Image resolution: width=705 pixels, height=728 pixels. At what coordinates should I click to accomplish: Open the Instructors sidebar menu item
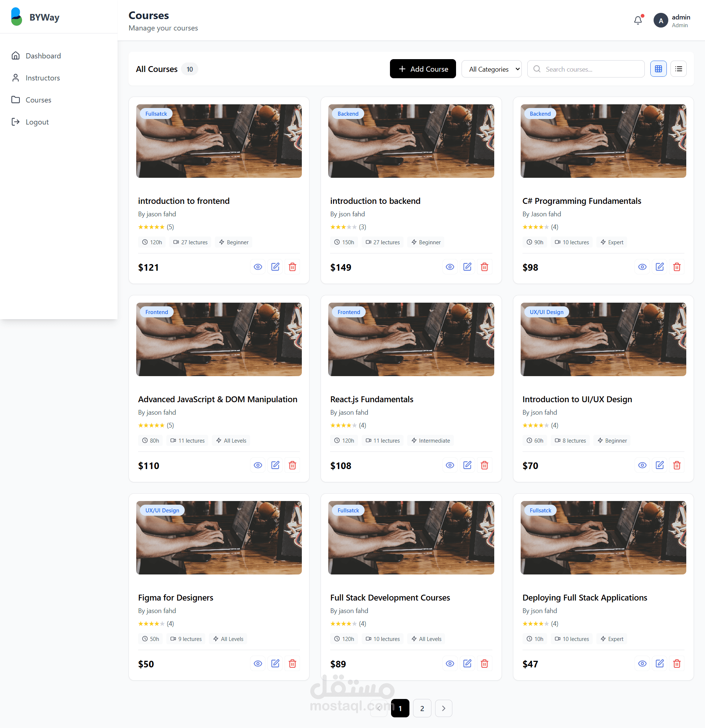(x=42, y=78)
